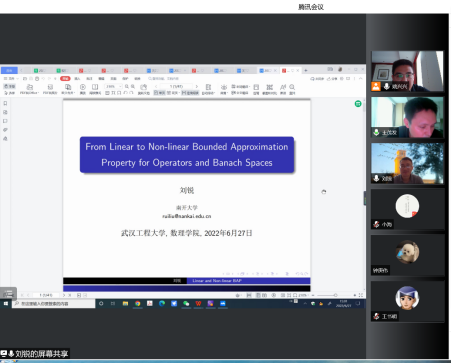Open Chrome from the Windows taskbar
Screen dimensions: 452x364
[137, 303]
